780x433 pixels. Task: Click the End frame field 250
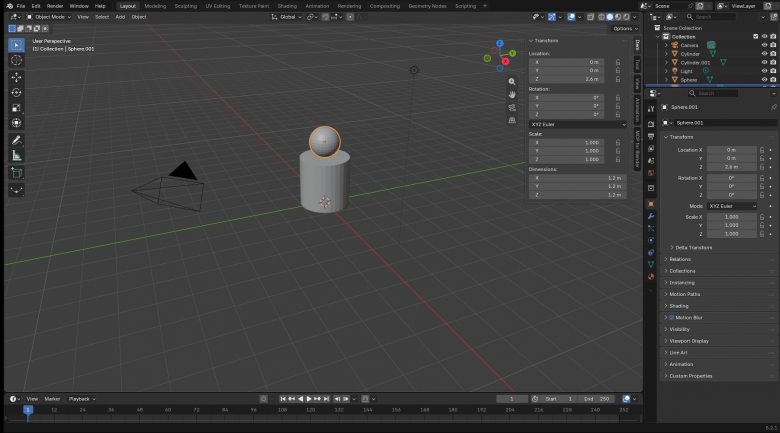[x=596, y=399]
